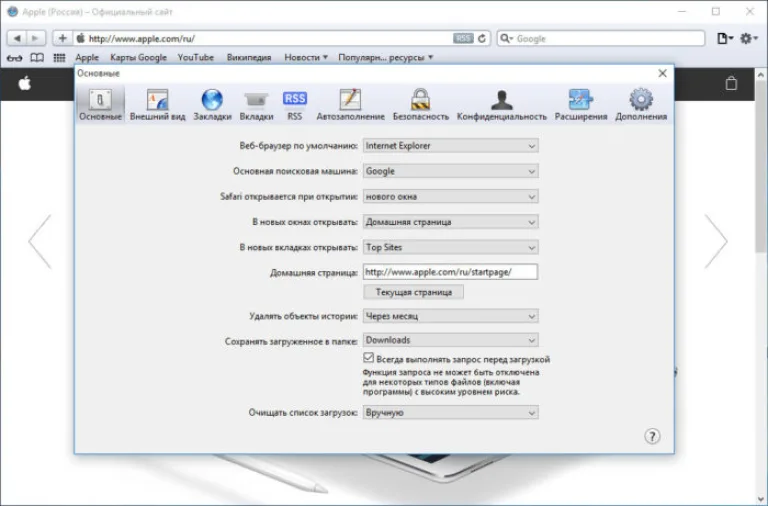Open the Safari settings gear menu

tap(748, 38)
